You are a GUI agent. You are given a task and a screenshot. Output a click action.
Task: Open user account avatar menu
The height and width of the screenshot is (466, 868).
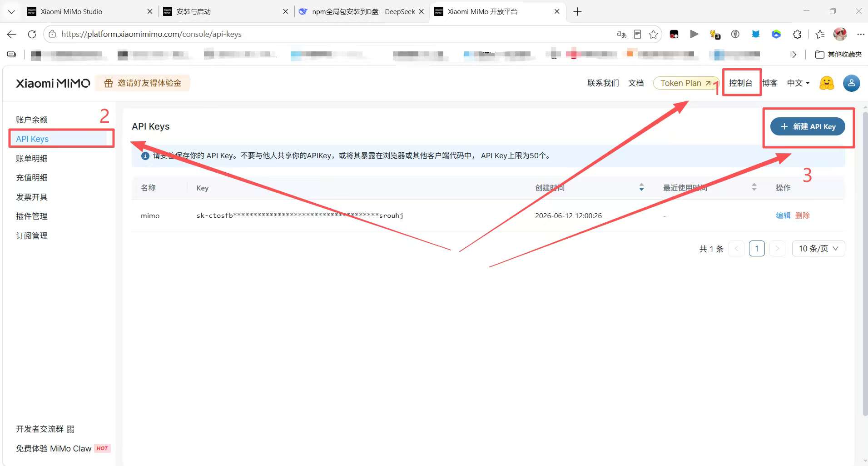[851, 83]
